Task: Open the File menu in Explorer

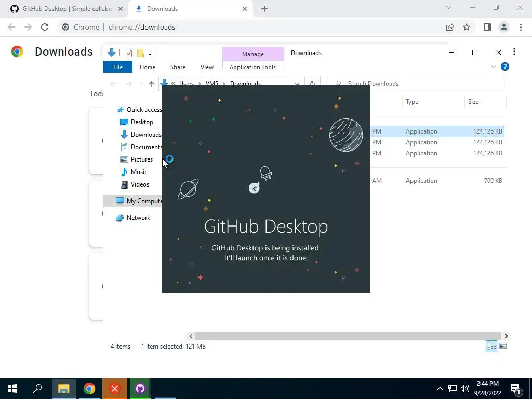Action: [x=118, y=67]
